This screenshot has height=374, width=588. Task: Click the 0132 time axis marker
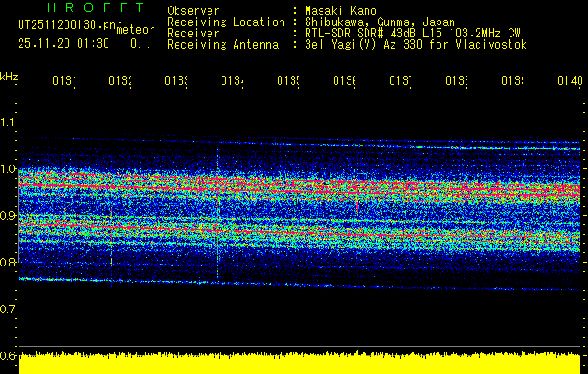click(x=120, y=81)
